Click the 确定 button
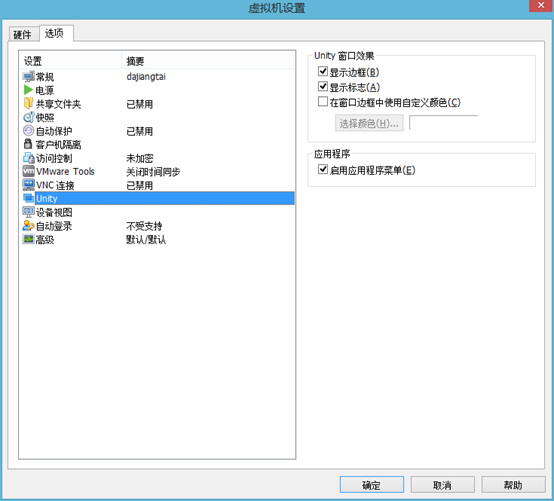Screen dimensions: 554x501 click(x=372, y=485)
